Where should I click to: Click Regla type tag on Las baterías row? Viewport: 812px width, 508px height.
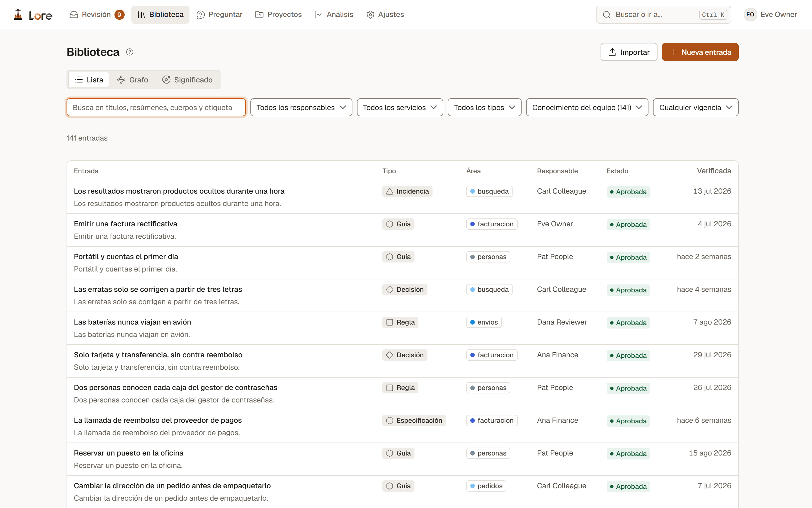(x=400, y=322)
